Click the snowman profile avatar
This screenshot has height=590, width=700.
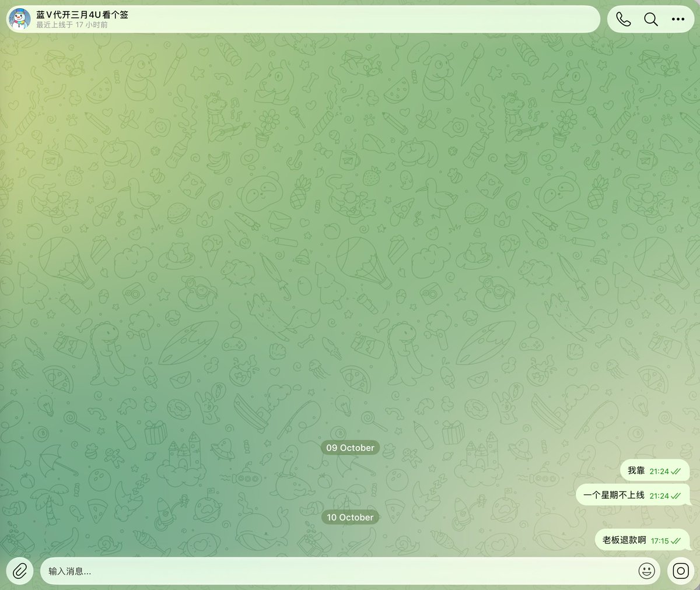point(20,19)
